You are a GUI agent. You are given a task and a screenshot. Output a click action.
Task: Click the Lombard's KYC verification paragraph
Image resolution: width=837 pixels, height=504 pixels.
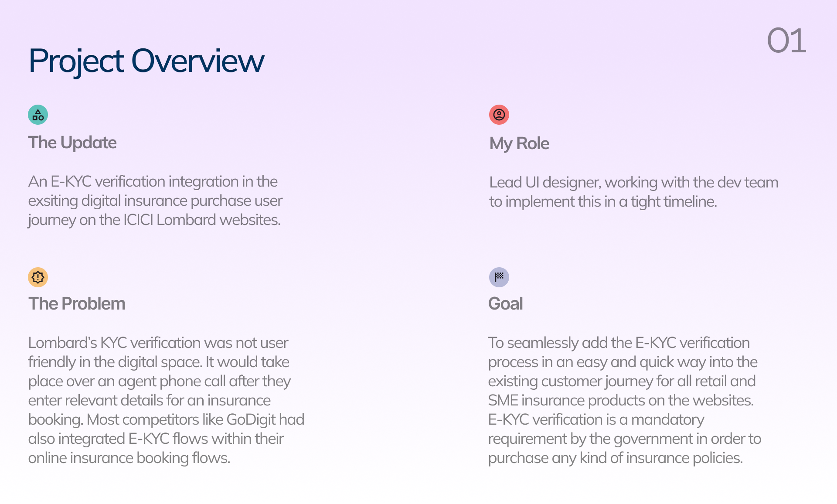point(166,400)
